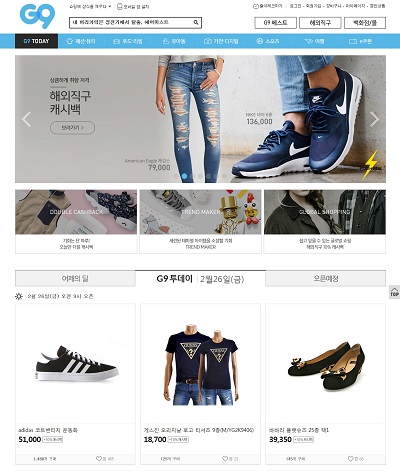Show next banner with right chevron
Screen dimensions: 400x471
374,119
